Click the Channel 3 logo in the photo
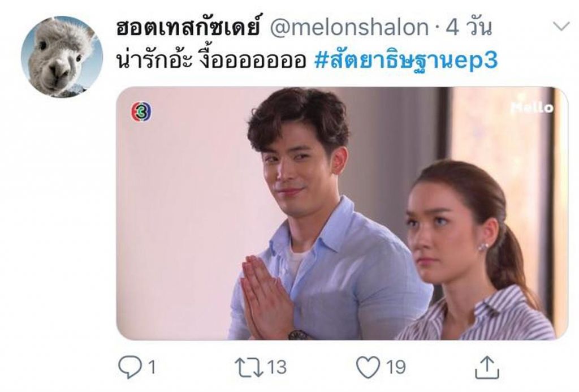 point(141,111)
